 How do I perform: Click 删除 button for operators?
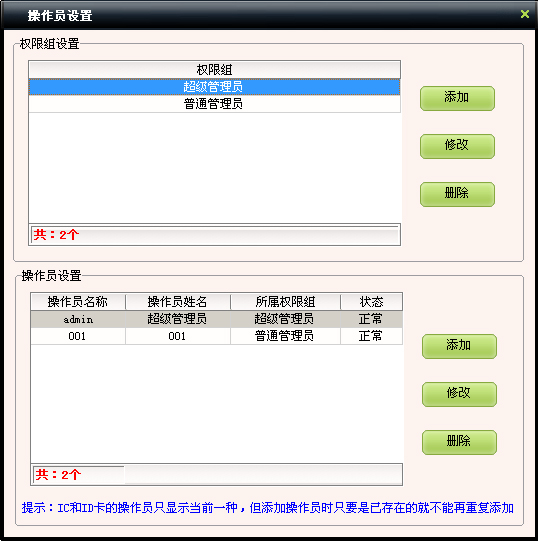[459, 442]
